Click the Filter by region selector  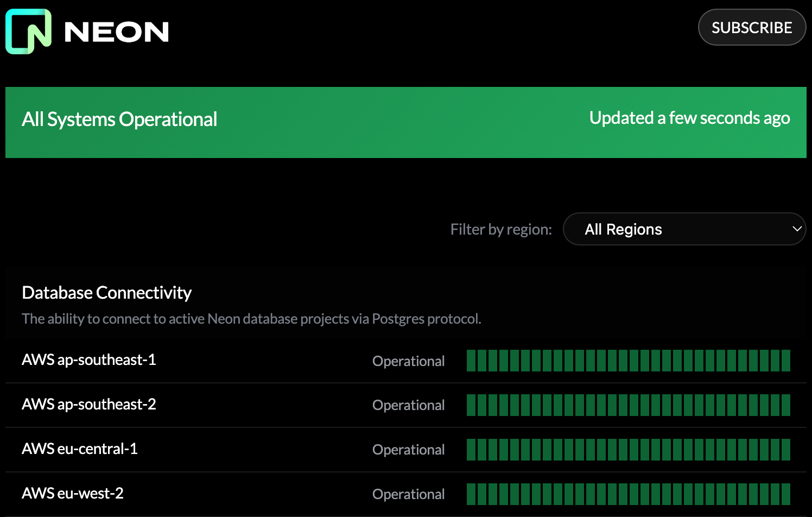pyautogui.click(x=684, y=229)
